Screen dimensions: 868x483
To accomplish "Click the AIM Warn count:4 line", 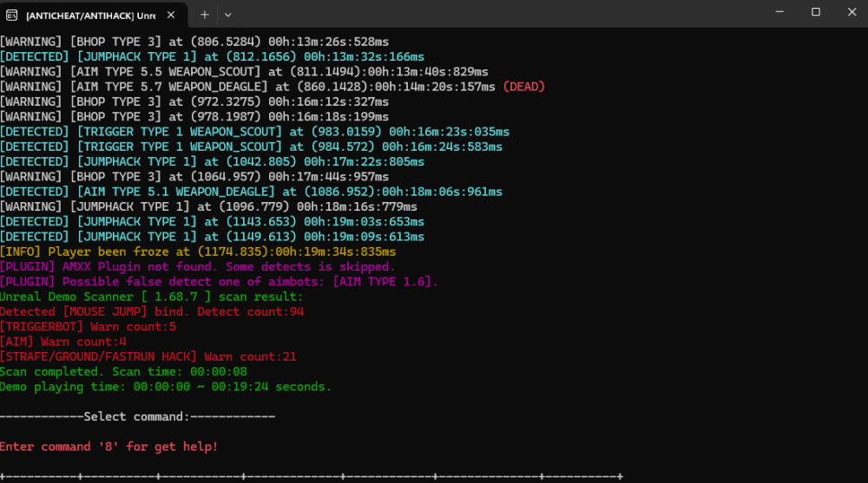I will tap(63, 342).
